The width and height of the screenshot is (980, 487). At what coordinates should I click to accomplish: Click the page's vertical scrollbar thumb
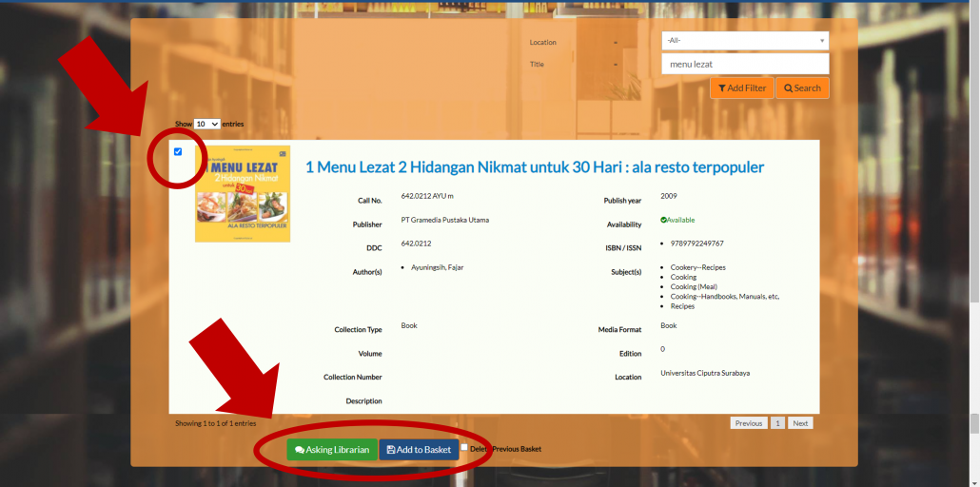pyautogui.click(x=973, y=423)
